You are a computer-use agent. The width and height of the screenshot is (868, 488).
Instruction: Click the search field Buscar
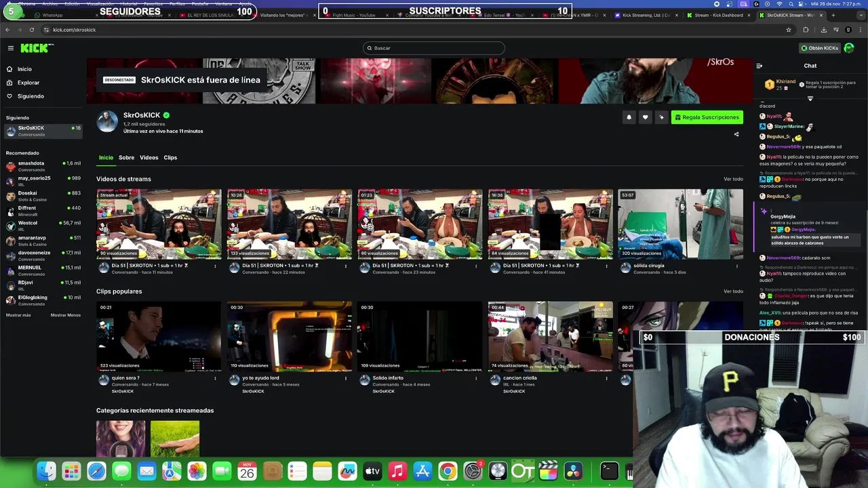pos(434,48)
